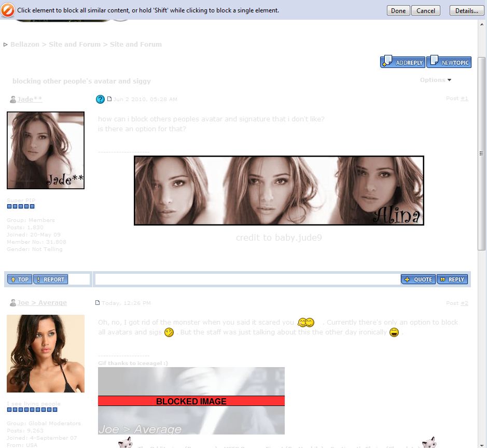Select the BLOCKED IMAGE signature banner
The image size is (487, 448).
[191, 401]
